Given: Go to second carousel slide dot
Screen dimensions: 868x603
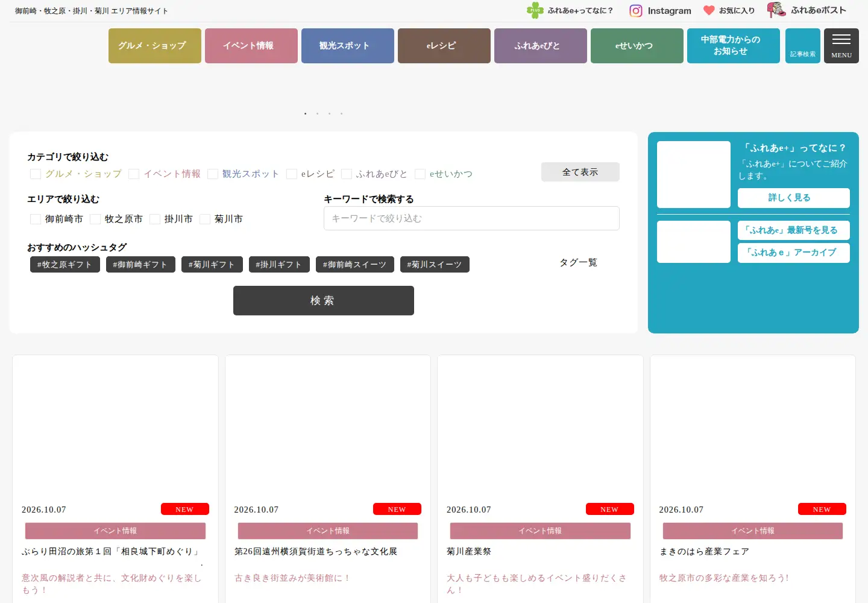Looking at the screenshot, I should coord(318,113).
